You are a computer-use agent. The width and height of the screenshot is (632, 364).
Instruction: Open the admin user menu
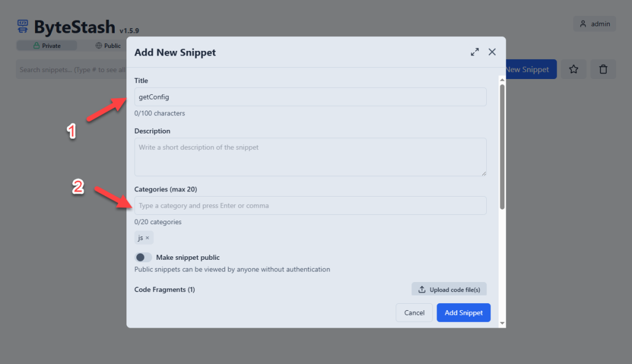tap(595, 24)
